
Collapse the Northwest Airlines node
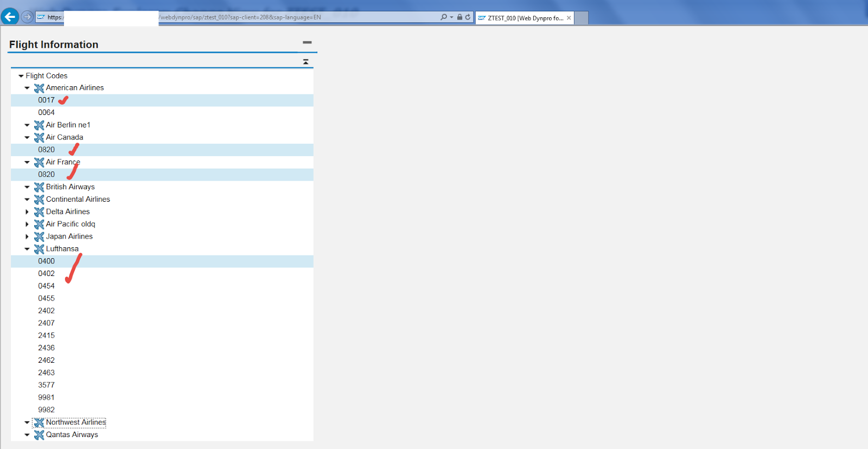coord(27,422)
